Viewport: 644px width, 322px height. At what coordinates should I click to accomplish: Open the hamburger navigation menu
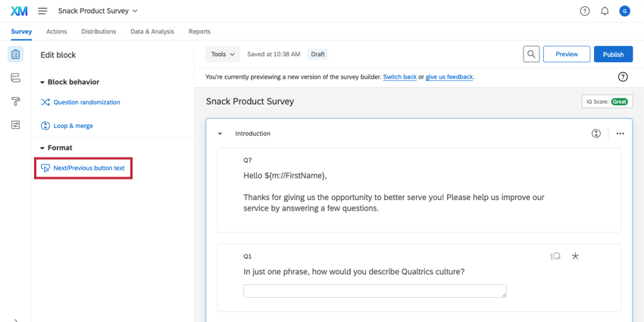[x=42, y=11]
